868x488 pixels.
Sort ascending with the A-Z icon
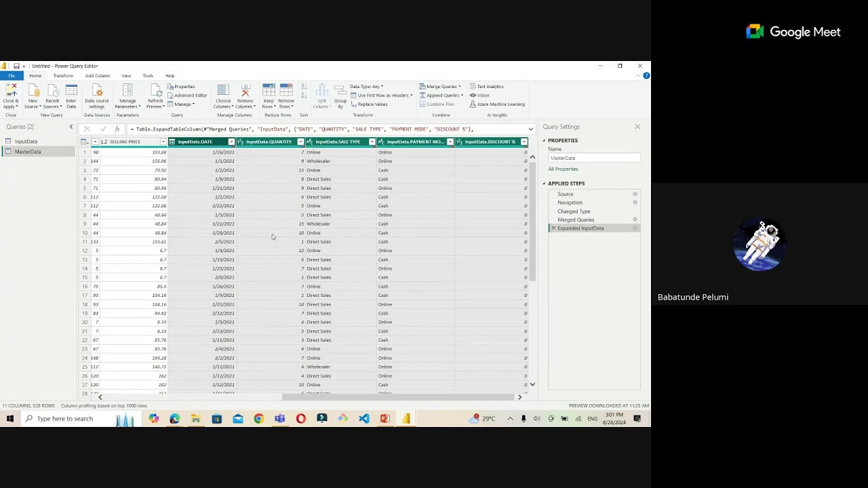coord(303,87)
